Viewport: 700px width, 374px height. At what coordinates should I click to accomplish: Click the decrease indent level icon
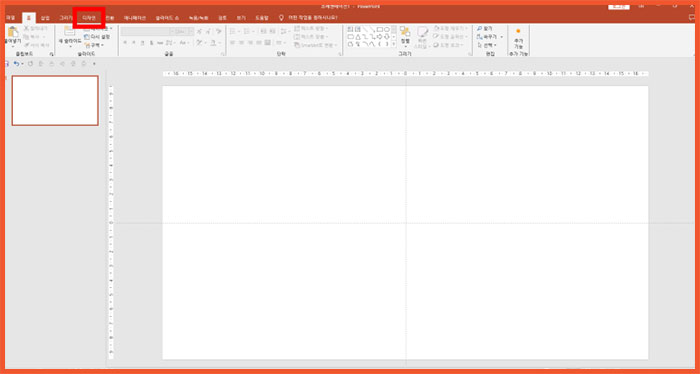tap(263, 31)
